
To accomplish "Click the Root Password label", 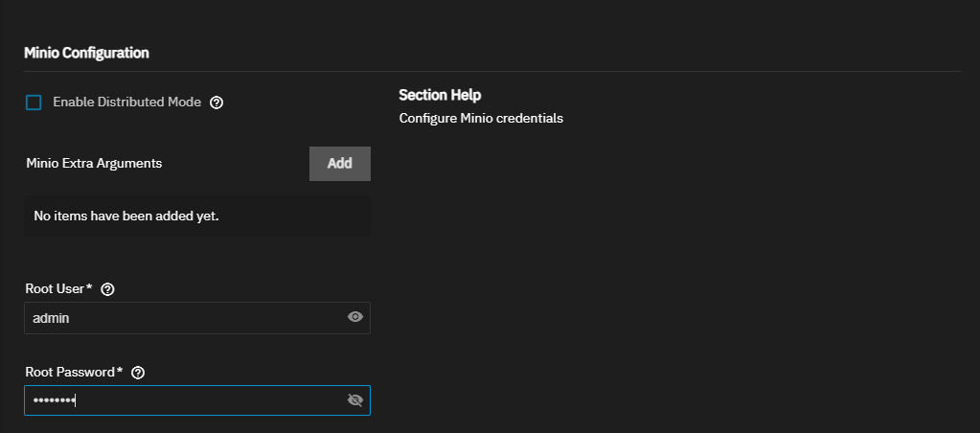I will [73, 372].
